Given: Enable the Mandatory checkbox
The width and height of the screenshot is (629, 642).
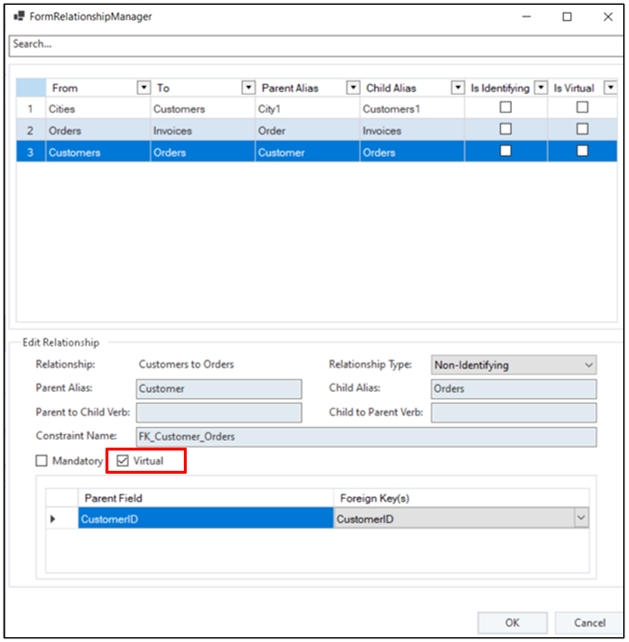Looking at the screenshot, I should (x=41, y=461).
